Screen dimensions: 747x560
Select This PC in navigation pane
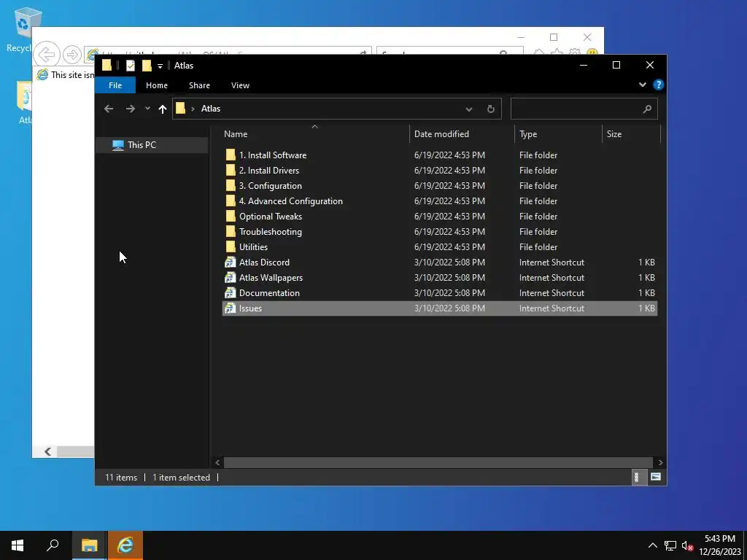point(152,145)
